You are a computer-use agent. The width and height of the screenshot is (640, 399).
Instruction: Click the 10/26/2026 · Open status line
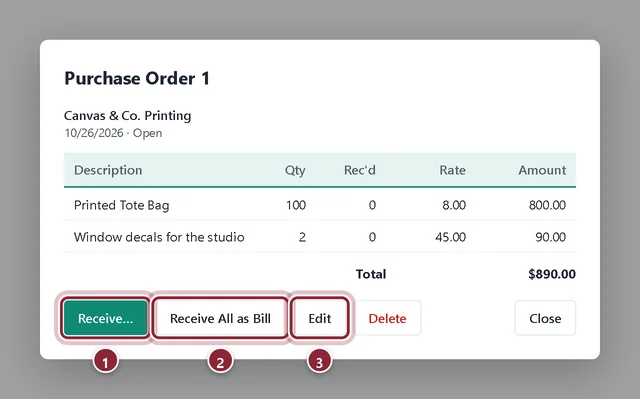113,133
